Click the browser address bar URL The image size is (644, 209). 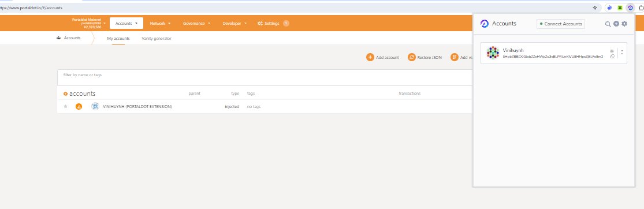click(x=31, y=8)
